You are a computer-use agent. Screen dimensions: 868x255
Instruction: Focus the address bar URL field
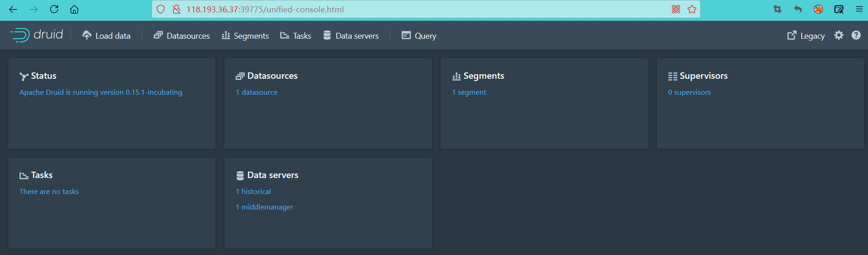[425, 9]
